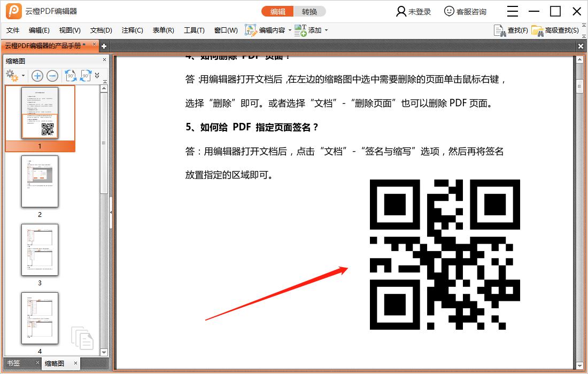The height and width of the screenshot is (374, 588).
Task: Expand more thumbnail toolbar options chevron
Action: point(97,75)
